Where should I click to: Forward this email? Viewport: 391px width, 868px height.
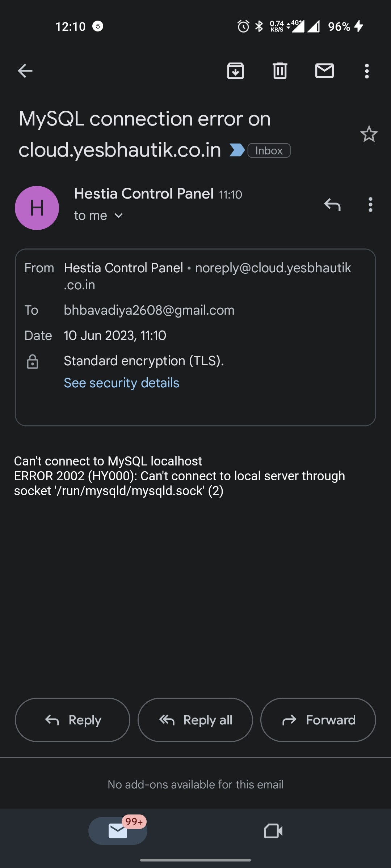(x=318, y=720)
